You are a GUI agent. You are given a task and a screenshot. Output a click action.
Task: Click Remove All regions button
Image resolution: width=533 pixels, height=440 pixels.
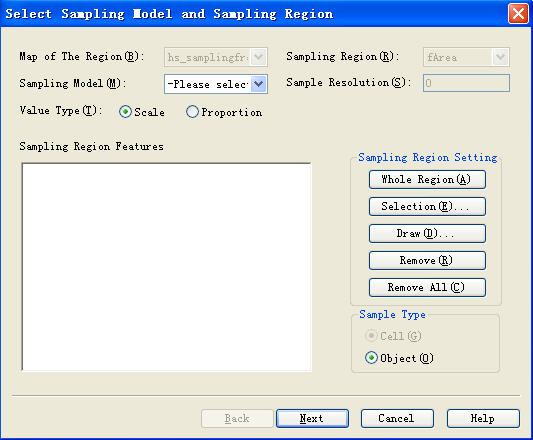click(x=427, y=287)
